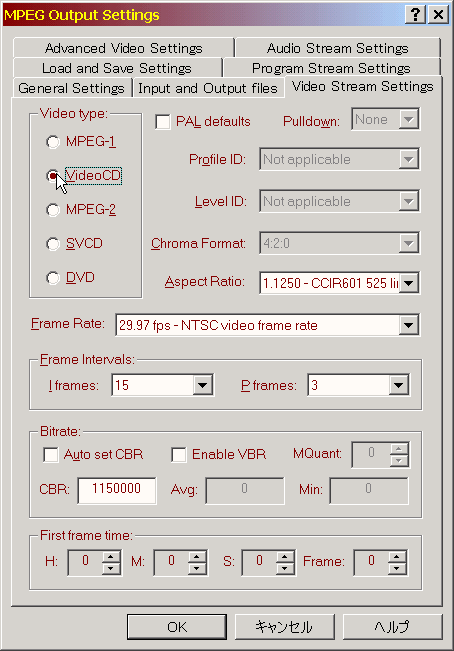This screenshot has height=651, width=454.
Task: Increase the S seconds stepper value
Action: click(285, 556)
